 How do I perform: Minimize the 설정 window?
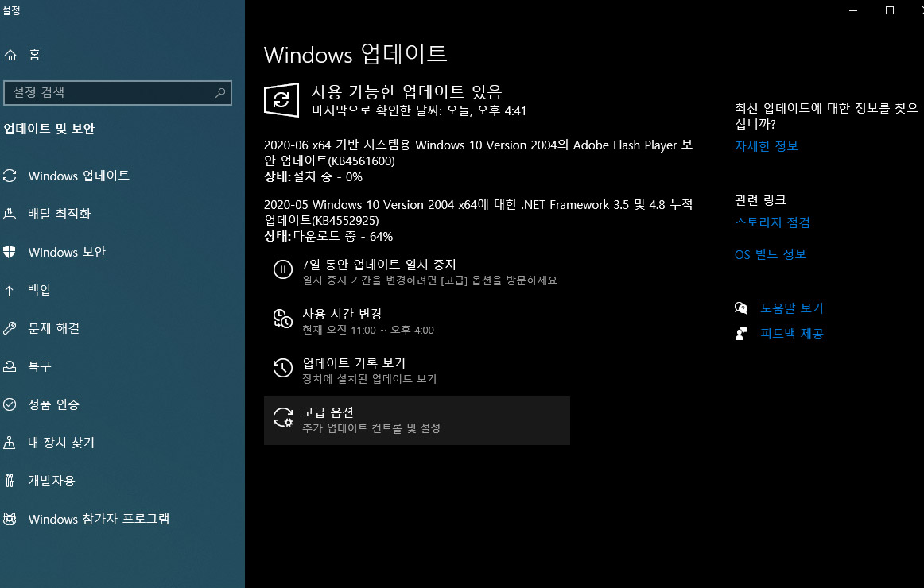point(852,10)
